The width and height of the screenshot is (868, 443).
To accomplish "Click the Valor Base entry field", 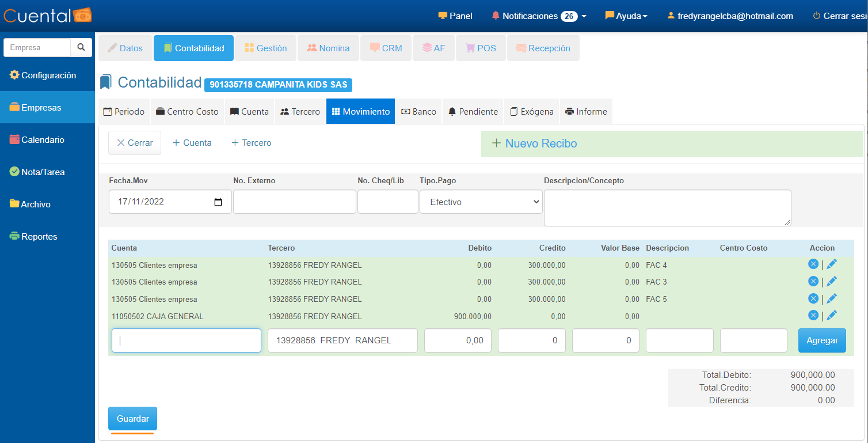I will 606,340.
